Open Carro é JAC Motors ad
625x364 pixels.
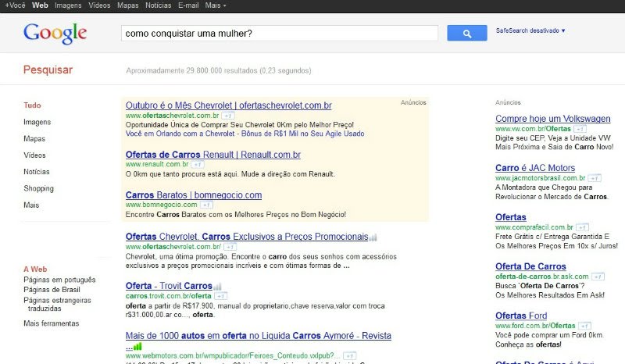pos(535,168)
